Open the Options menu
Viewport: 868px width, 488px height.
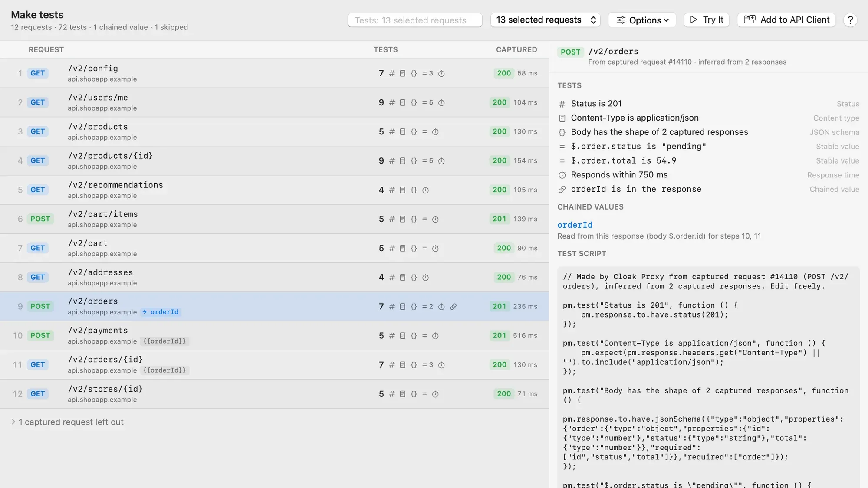642,20
